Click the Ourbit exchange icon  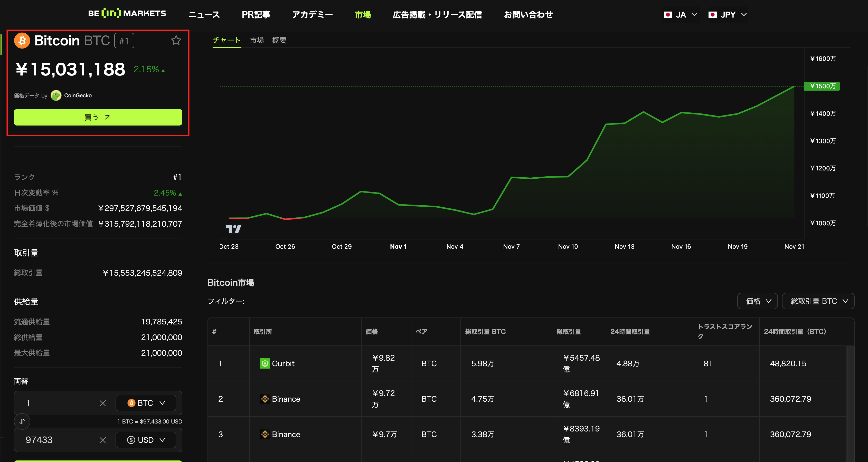(x=265, y=363)
